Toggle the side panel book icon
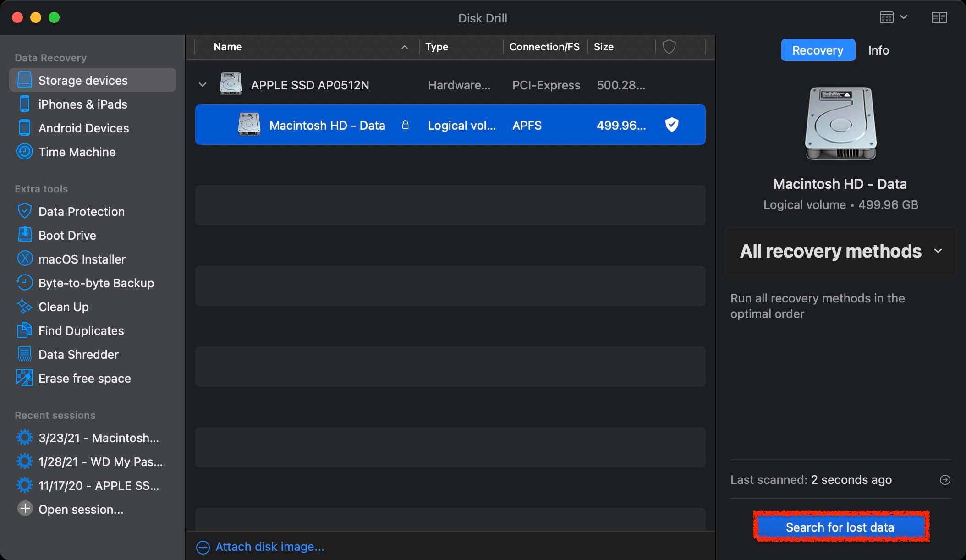This screenshot has height=560, width=966. coord(939,17)
